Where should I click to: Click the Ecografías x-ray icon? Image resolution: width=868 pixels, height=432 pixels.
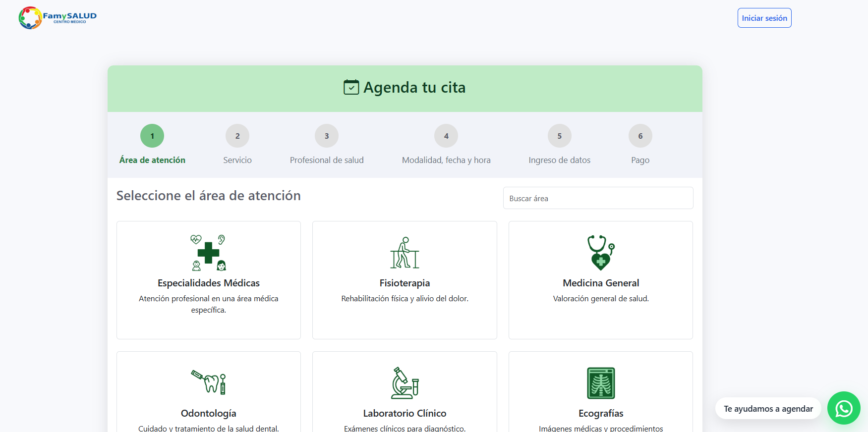click(601, 383)
